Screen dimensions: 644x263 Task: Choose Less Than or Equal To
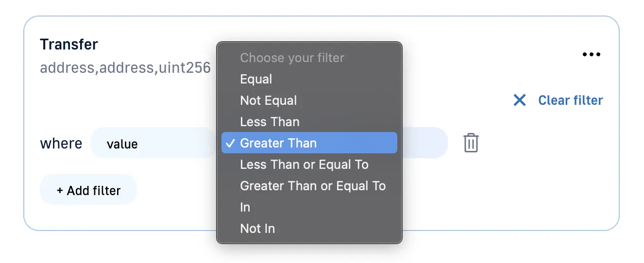(x=304, y=164)
